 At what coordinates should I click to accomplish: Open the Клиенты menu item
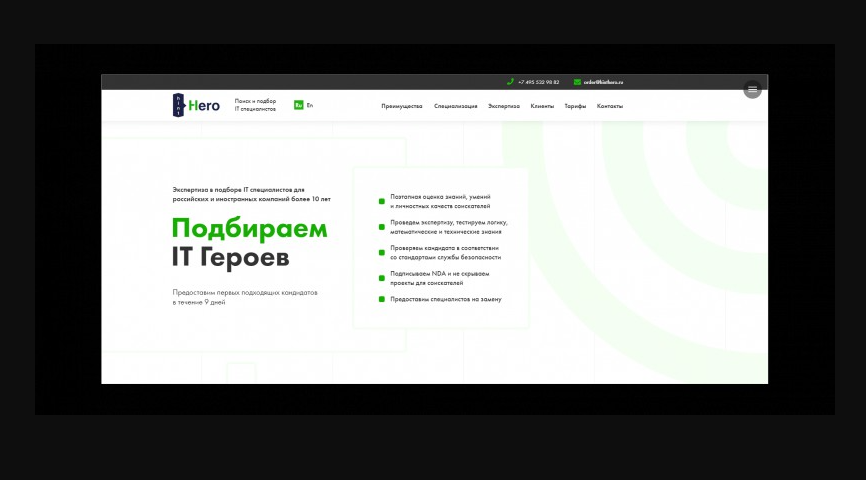[x=542, y=106]
